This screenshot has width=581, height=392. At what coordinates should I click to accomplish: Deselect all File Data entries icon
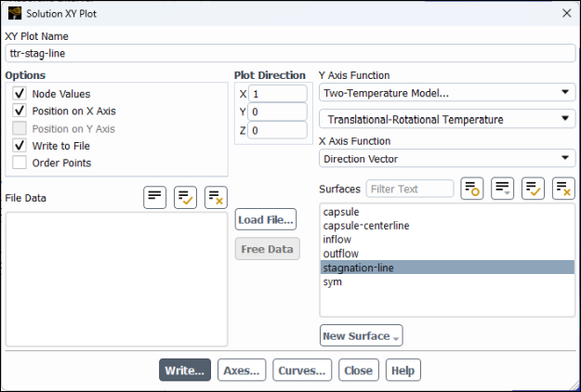pyautogui.click(x=216, y=197)
